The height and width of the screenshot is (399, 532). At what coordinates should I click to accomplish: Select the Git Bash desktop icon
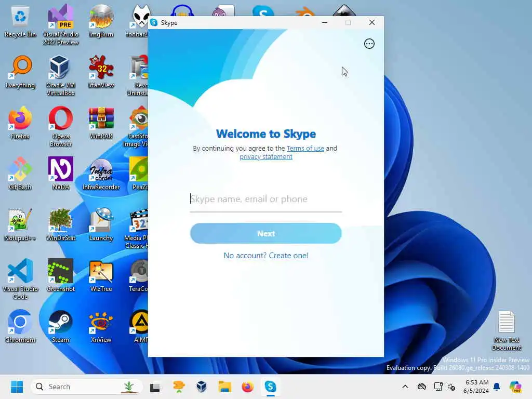point(20,174)
